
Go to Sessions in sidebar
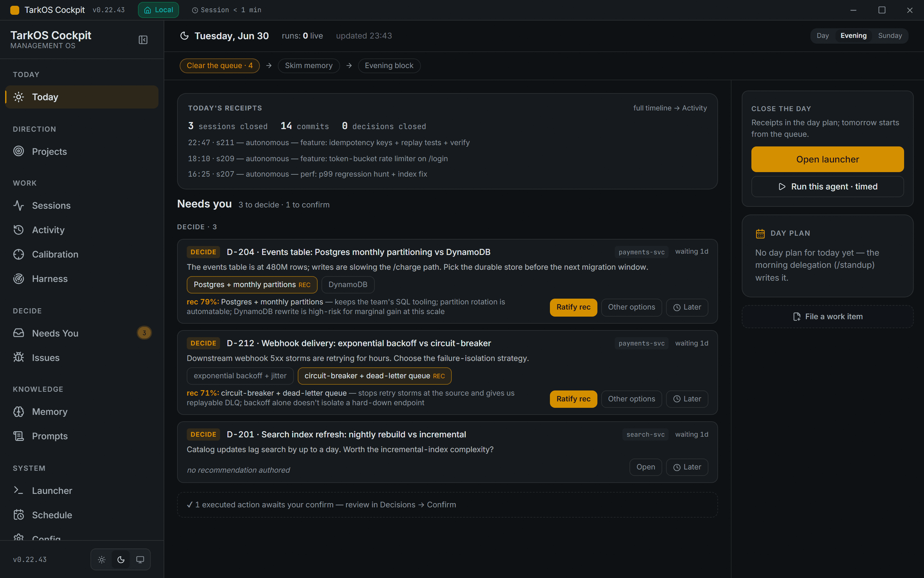[82, 206]
